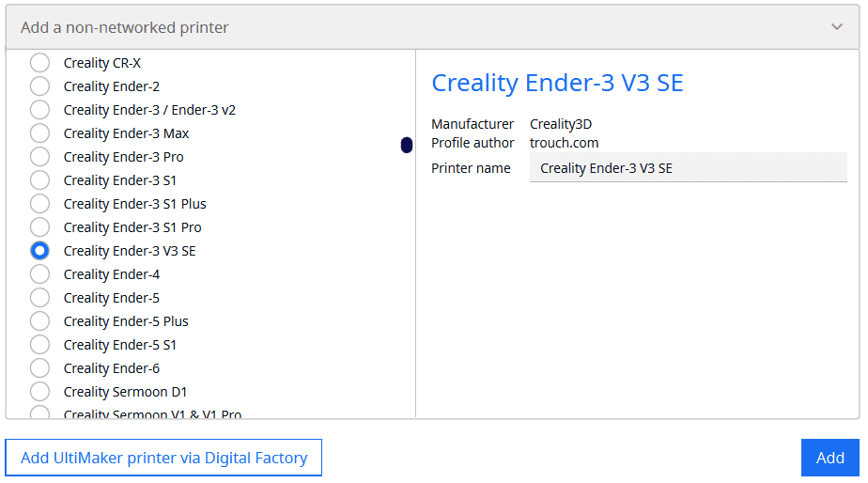Image resolution: width=868 pixels, height=483 pixels.
Task: Click Add UltiMaker printer via Digital Factory
Action: (x=163, y=458)
